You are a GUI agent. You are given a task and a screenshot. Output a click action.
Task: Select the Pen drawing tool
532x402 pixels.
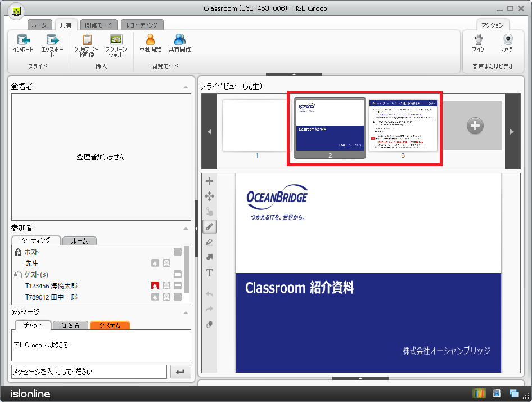point(209,227)
